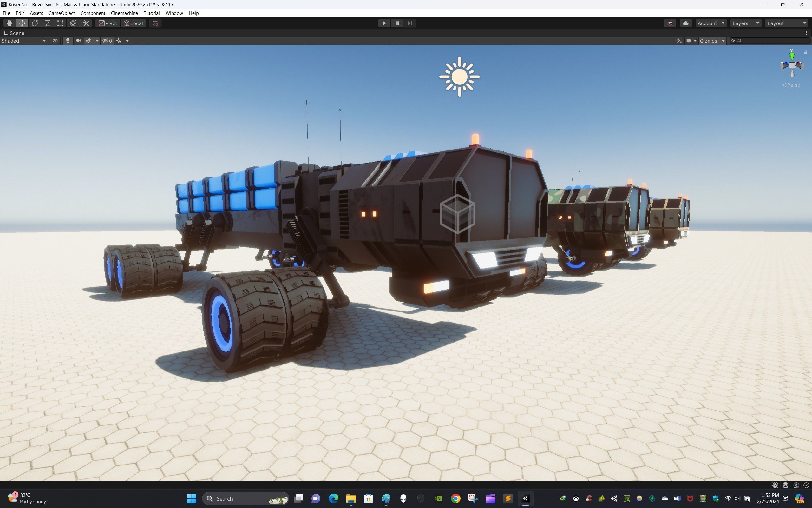812x508 pixels.
Task: Open the Shaded draw mode dropdown
Action: tap(23, 41)
